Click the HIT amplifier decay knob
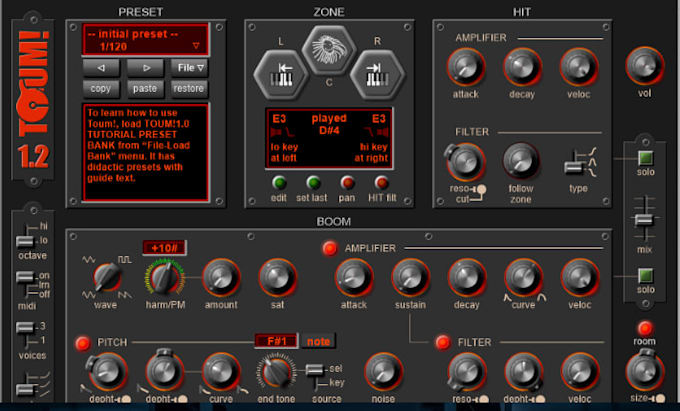680x411 pixels. (x=522, y=67)
